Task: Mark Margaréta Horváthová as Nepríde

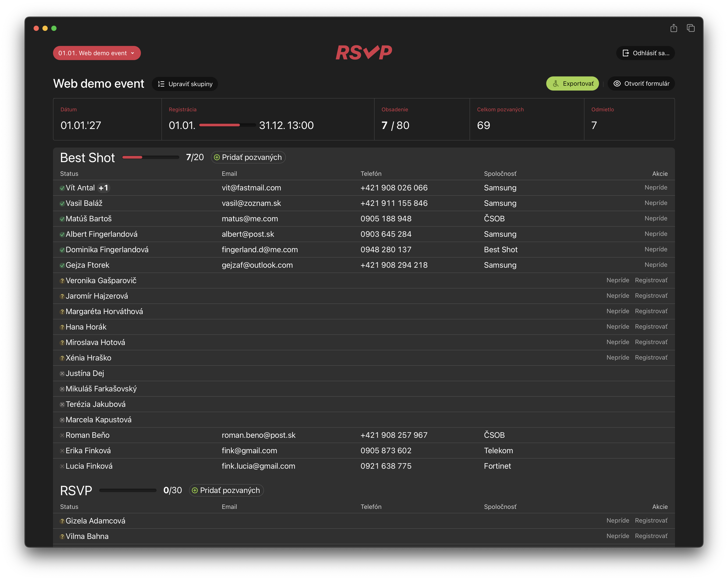Action: coord(618,311)
